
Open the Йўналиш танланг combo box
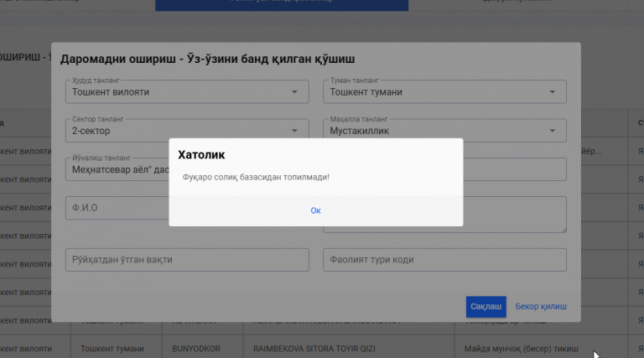click(x=117, y=169)
